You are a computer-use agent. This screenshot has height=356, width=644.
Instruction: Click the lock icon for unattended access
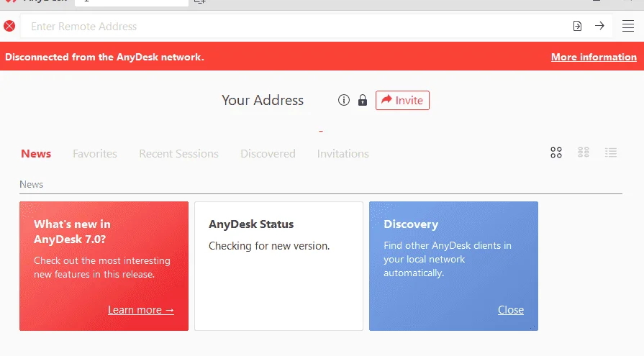point(362,100)
